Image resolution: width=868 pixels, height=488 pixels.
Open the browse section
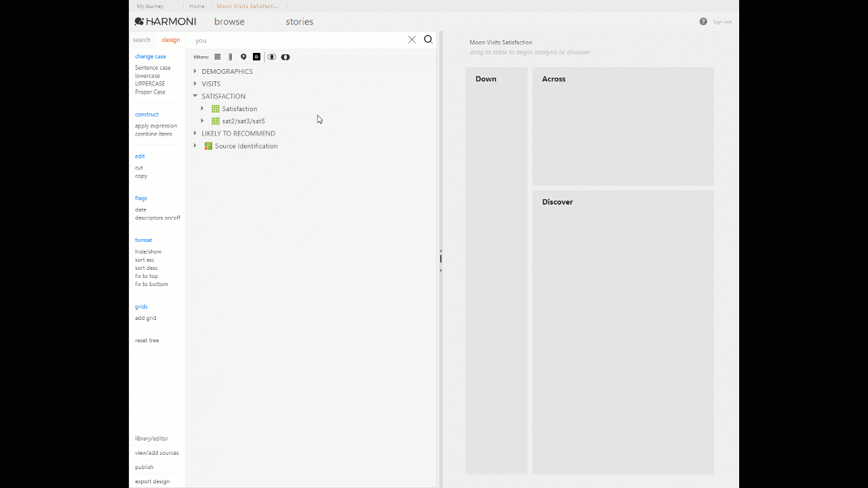(229, 22)
